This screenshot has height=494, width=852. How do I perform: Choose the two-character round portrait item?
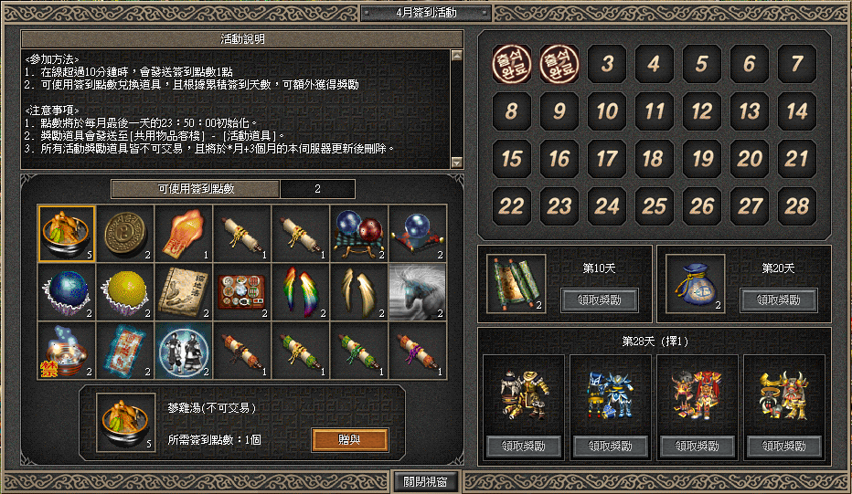(184, 351)
